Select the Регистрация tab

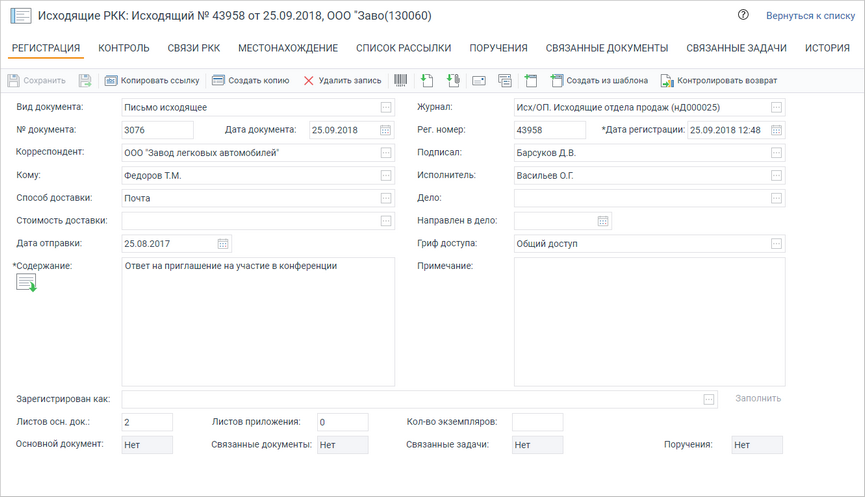(46, 48)
